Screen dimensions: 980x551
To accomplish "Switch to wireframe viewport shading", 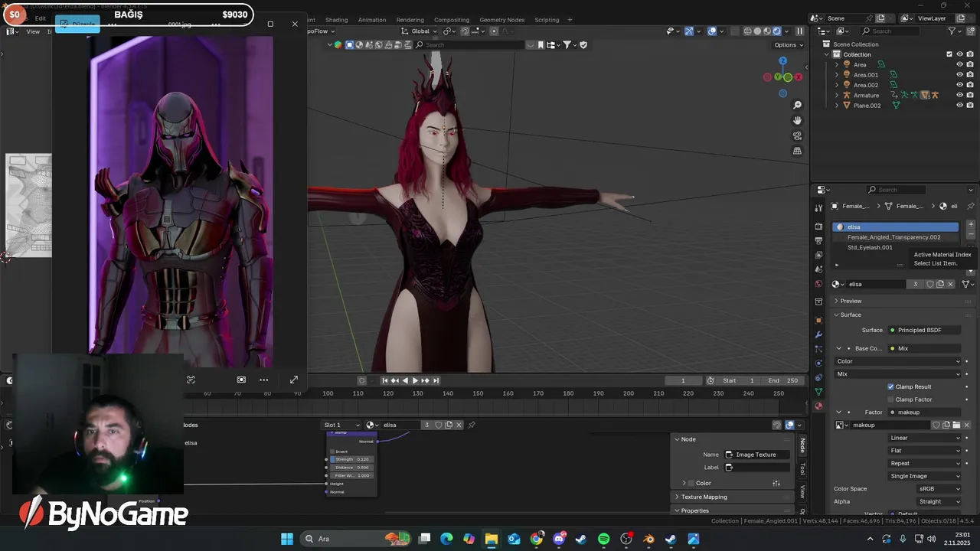I will 748,31.
